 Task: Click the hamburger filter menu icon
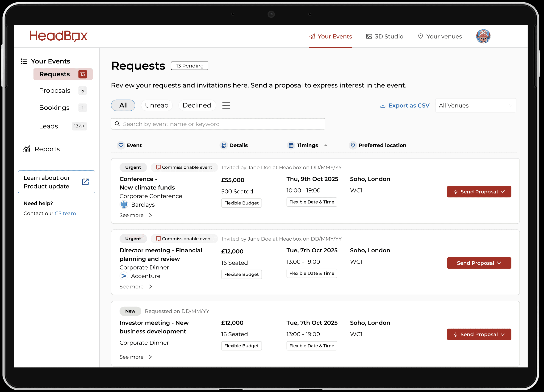pos(226,105)
